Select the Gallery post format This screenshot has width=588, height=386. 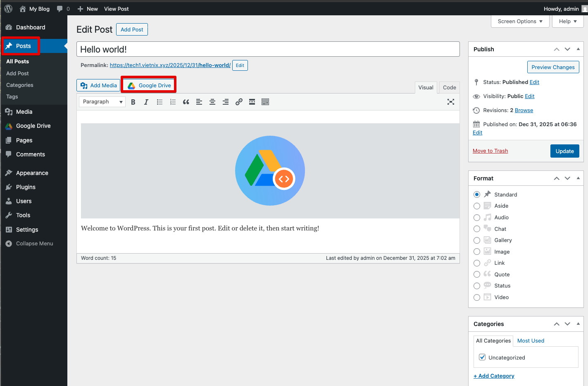pos(477,240)
